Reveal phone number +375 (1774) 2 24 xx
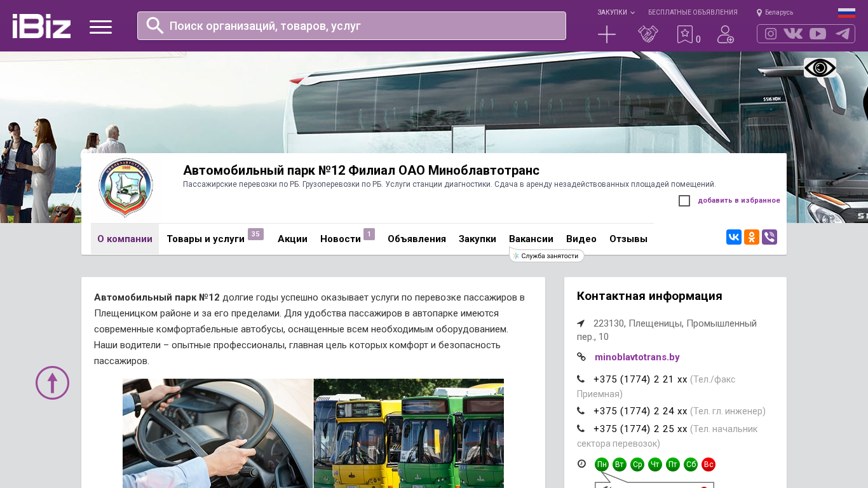This screenshot has height=488, width=868. (x=641, y=411)
